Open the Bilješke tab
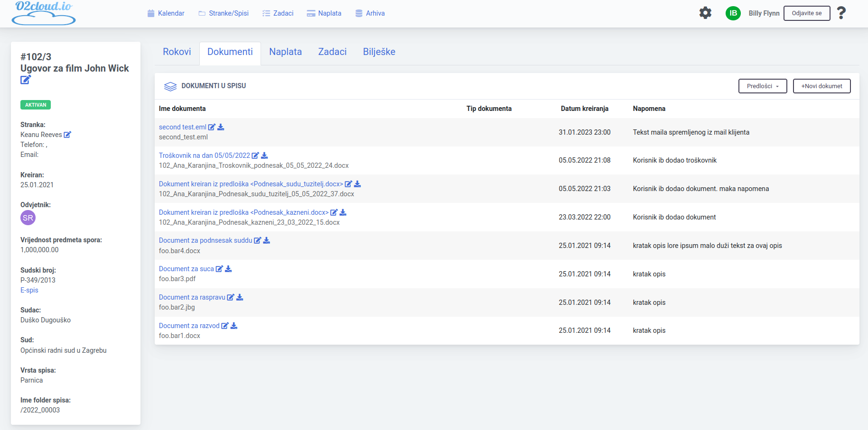 tap(379, 52)
